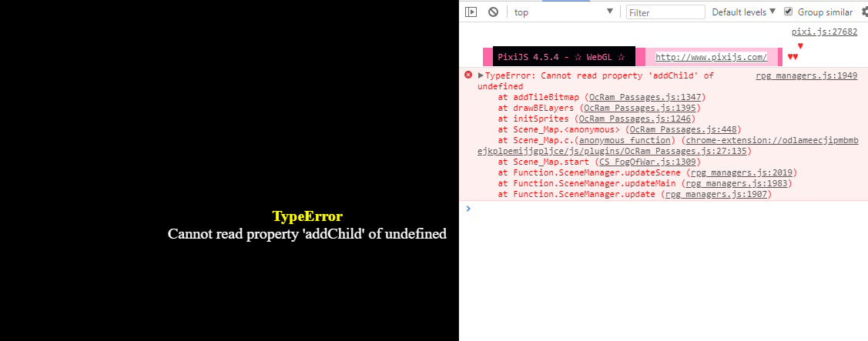Toggle the console sidebar panel icon
868x341 pixels.
(x=471, y=12)
